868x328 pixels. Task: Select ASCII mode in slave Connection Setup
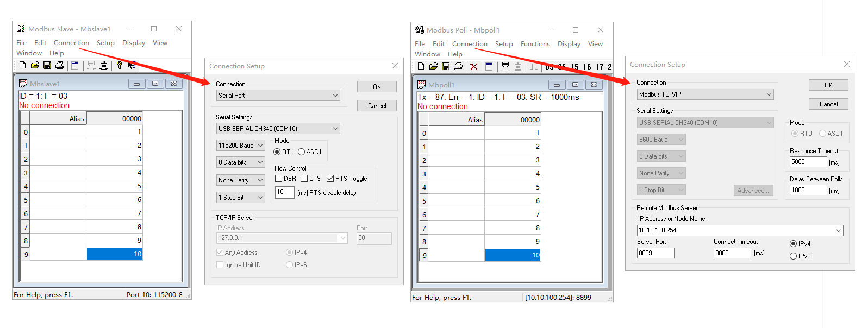(x=302, y=152)
